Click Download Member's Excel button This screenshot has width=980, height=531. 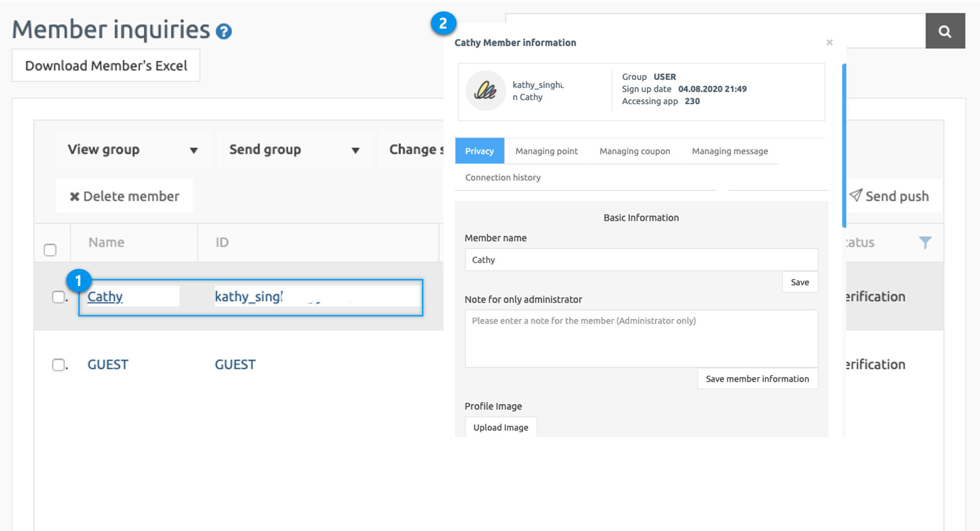106,66
